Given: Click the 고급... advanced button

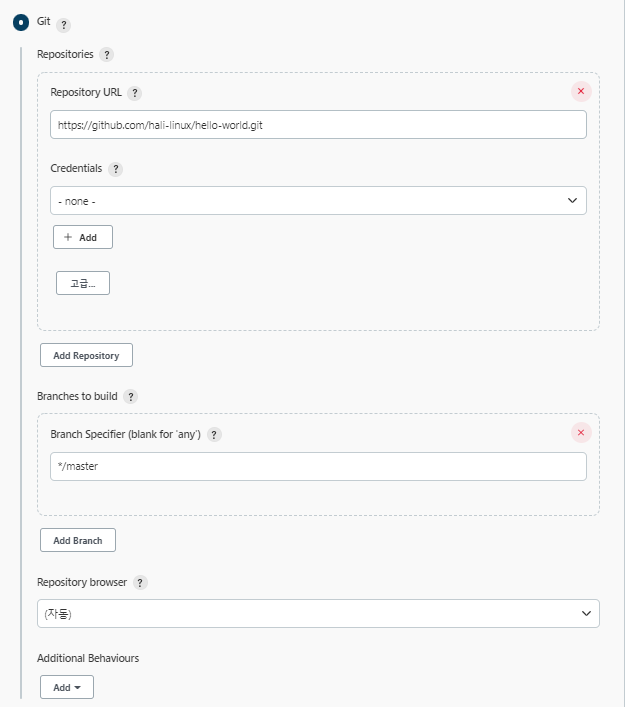Looking at the screenshot, I should tap(83, 283).
